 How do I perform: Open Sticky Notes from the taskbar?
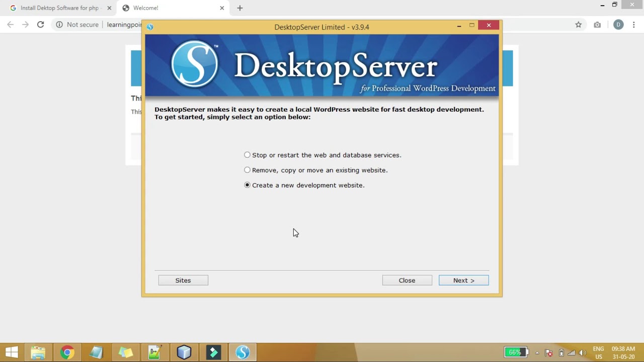(x=125, y=352)
